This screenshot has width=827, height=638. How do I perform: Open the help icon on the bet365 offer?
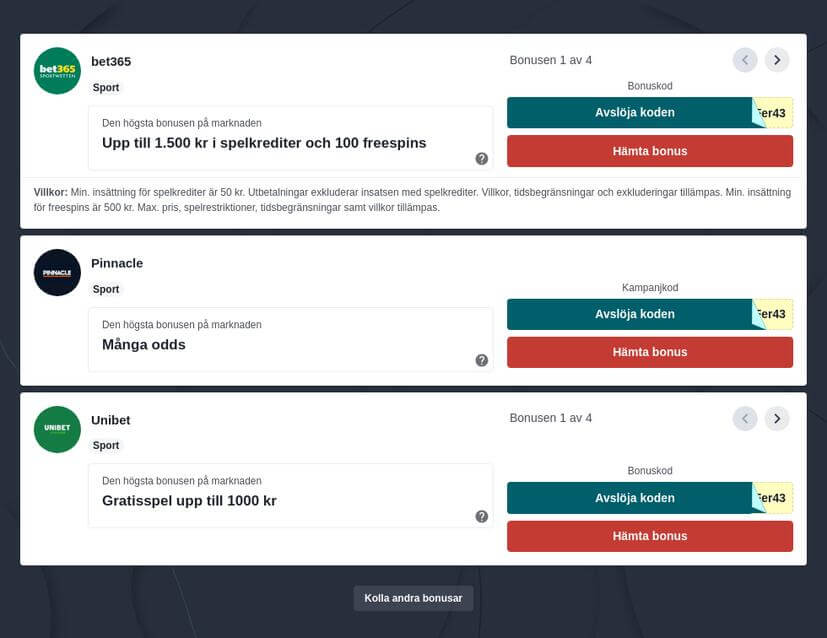(x=481, y=158)
